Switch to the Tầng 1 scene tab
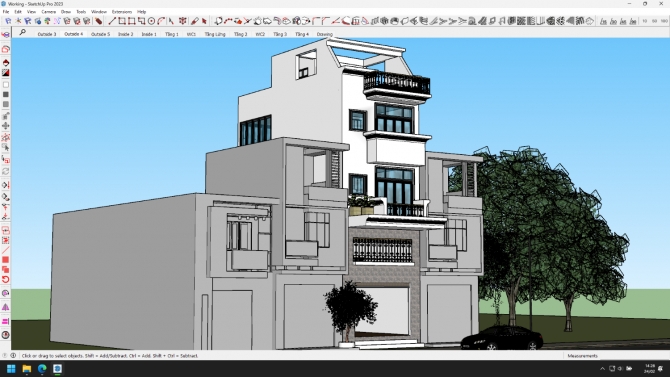 172,34
